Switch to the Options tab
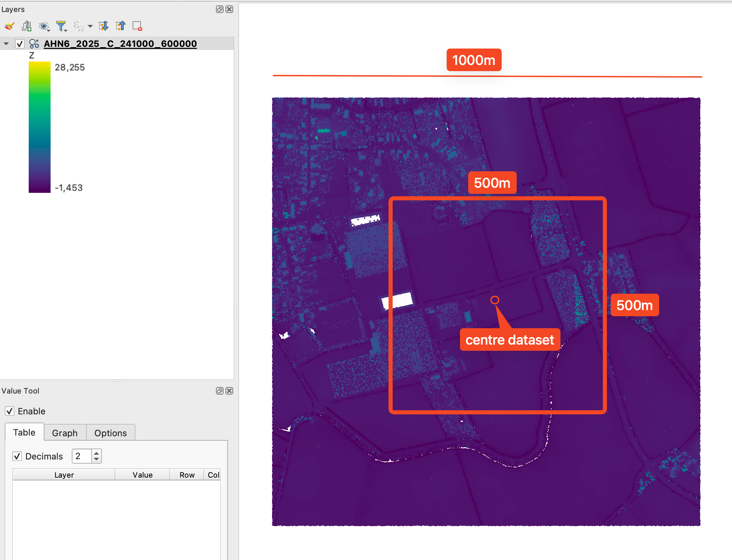732x560 pixels. (110, 433)
